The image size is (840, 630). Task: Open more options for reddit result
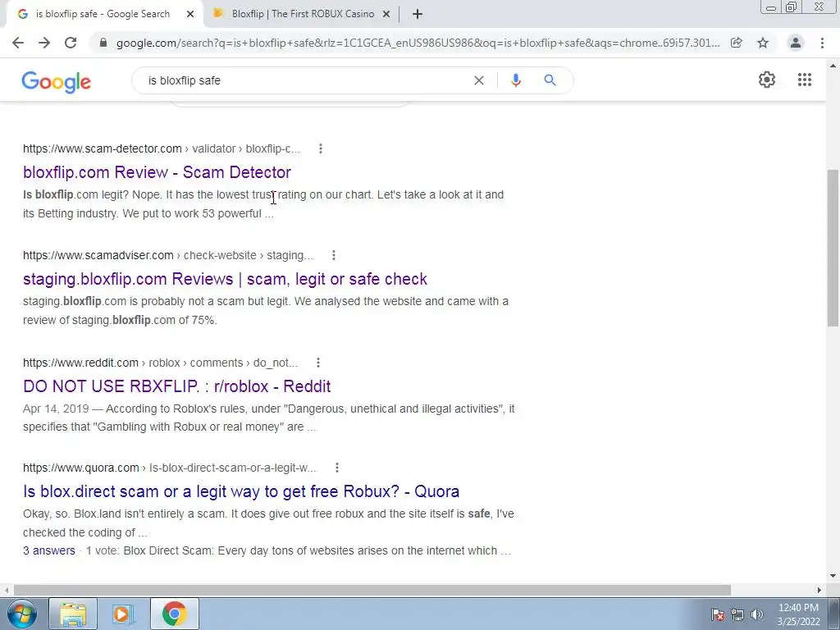[x=317, y=363]
